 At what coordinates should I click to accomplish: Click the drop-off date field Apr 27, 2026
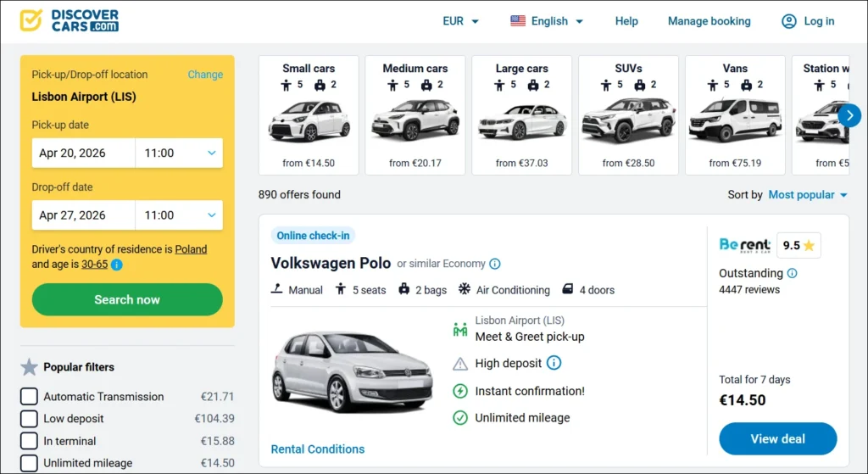(x=84, y=215)
